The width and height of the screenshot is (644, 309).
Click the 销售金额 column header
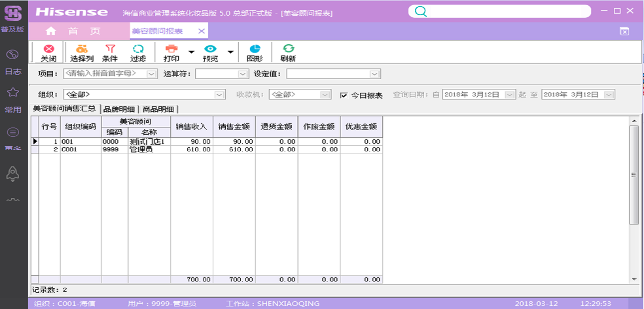pos(234,127)
